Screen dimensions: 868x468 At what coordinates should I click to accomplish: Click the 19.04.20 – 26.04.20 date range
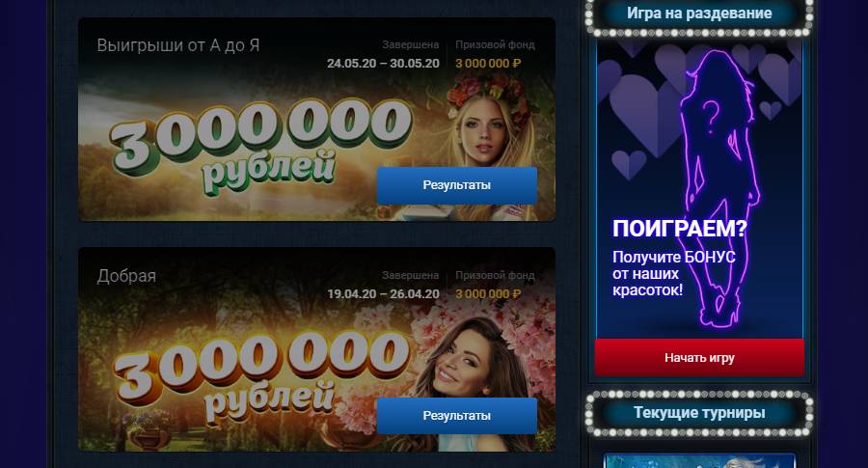tap(383, 293)
